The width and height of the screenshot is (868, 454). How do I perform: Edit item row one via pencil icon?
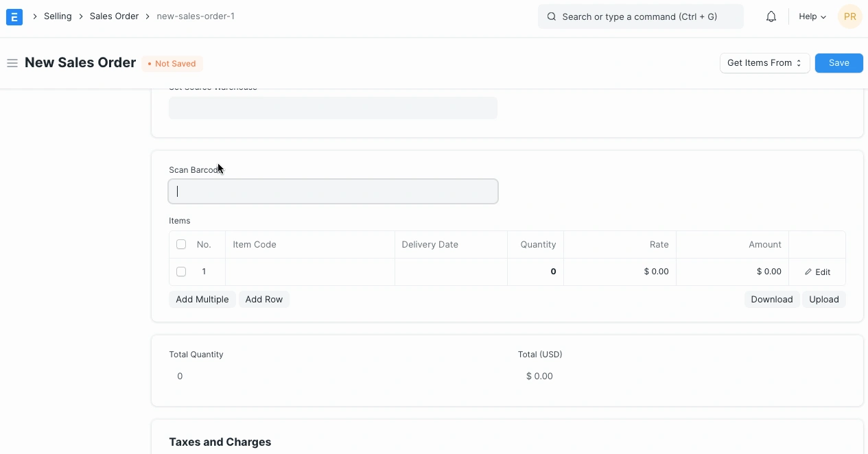point(817,272)
